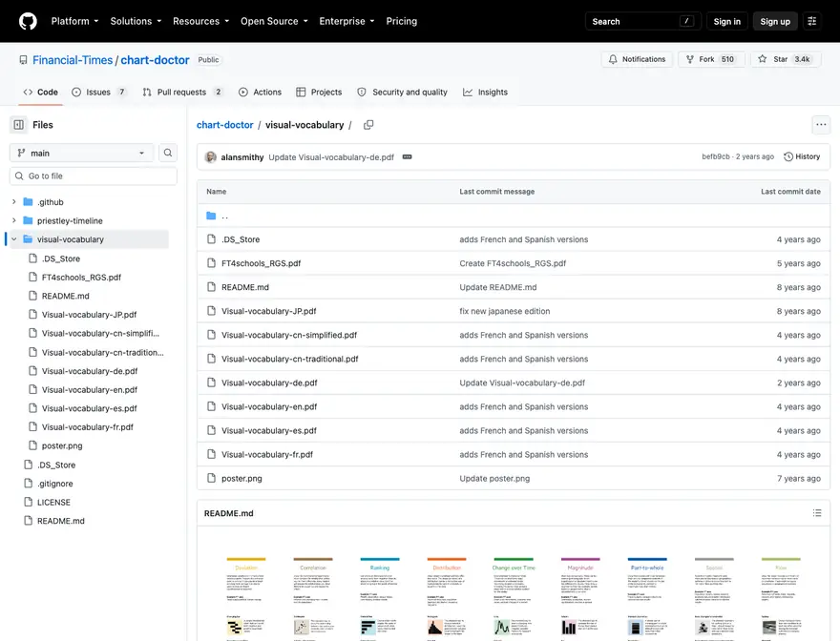
Task: Open the Enterprise dropdown menu
Action: [x=346, y=21]
